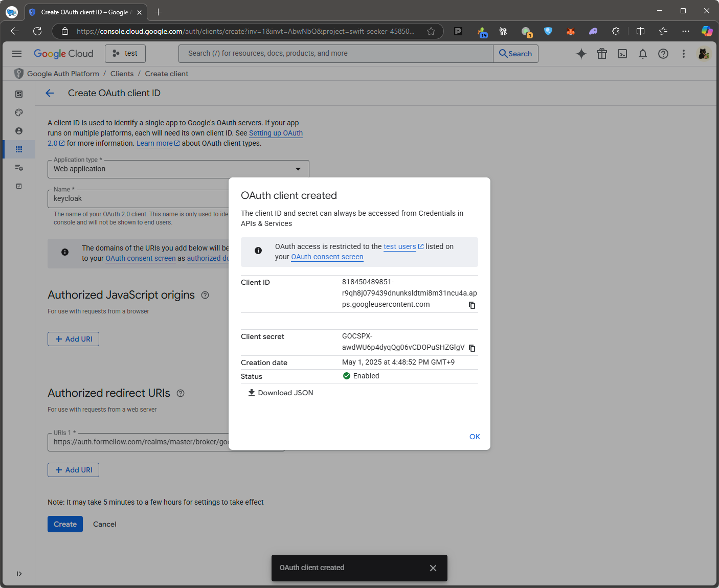
Task: Click the URIs 1 redirect field
Action: tap(139, 442)
